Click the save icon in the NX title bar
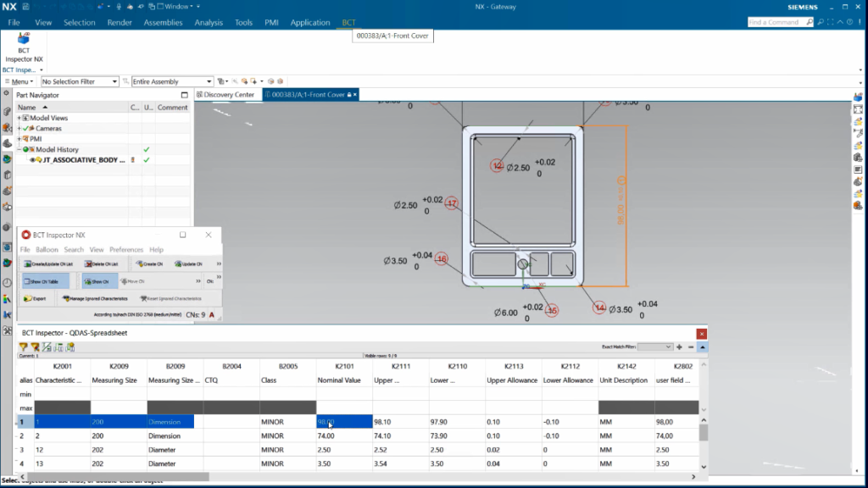The image size is (868, 488). pos(25,7)
